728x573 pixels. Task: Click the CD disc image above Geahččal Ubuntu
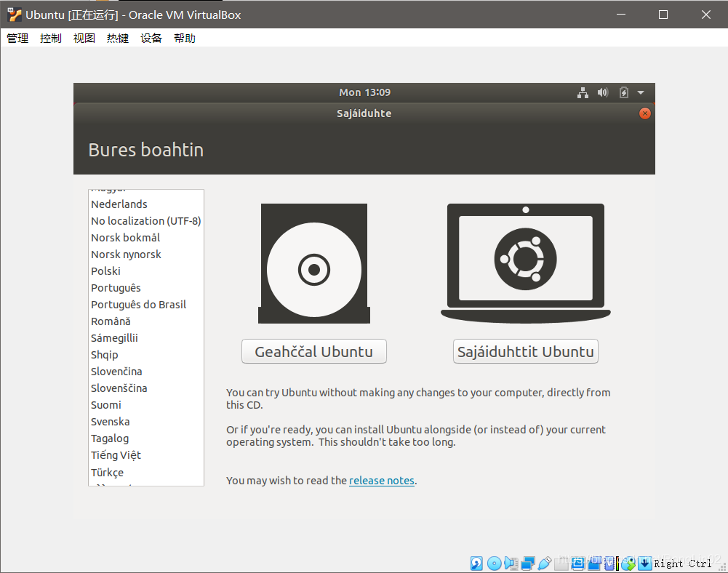click(x=314, y=263)
